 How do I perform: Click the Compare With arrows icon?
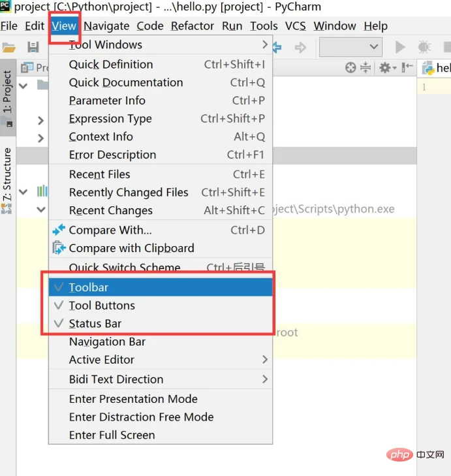[59, 230]
